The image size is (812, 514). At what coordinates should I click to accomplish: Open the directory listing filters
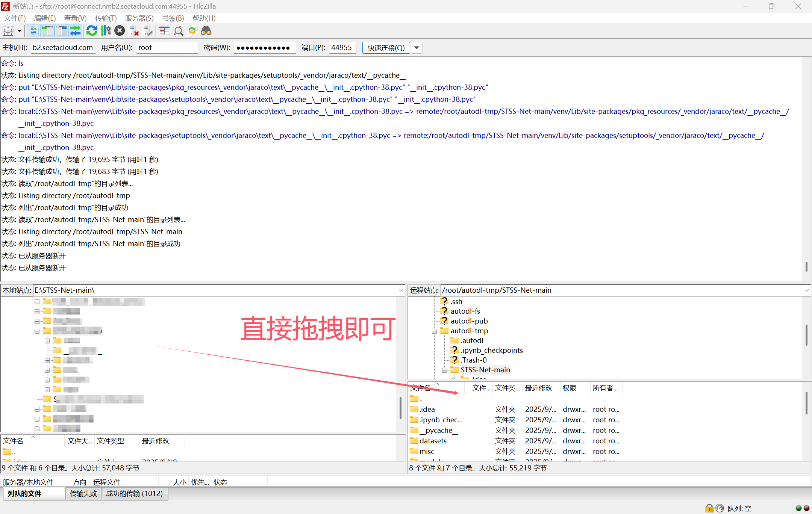pos(164,31)
